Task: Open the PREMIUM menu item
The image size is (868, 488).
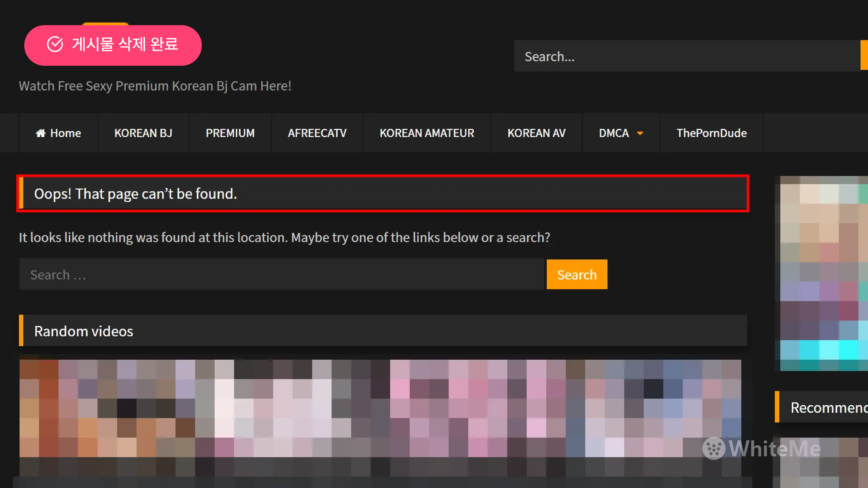Action: 230,133
